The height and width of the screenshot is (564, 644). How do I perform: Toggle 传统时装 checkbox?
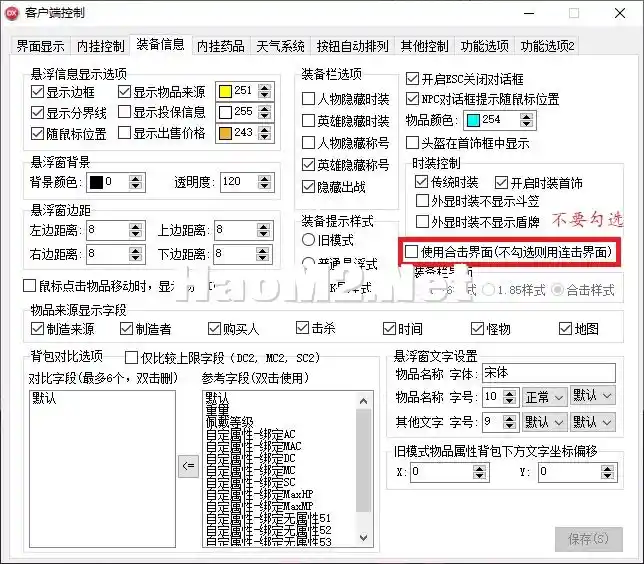click(x=447, y=182)
